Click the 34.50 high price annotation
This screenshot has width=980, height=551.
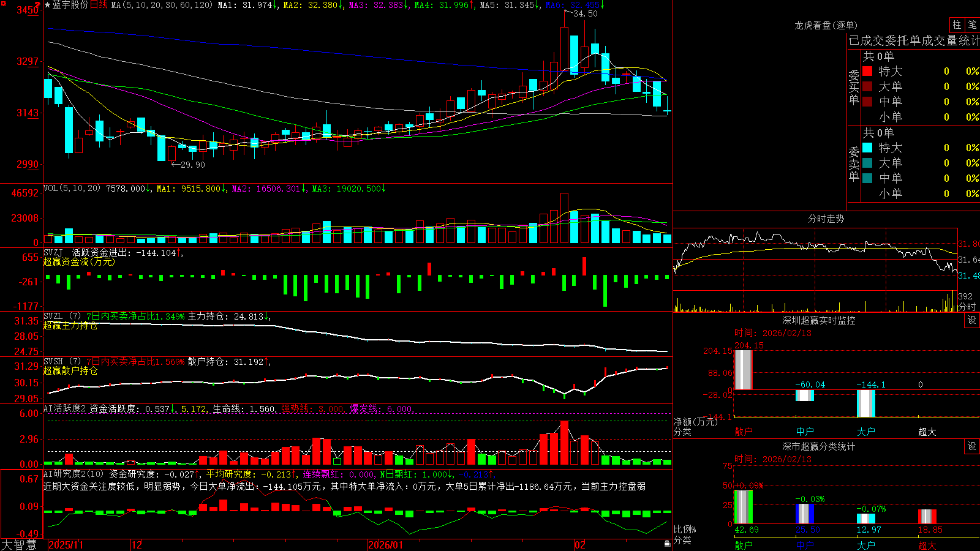[585, 13]
